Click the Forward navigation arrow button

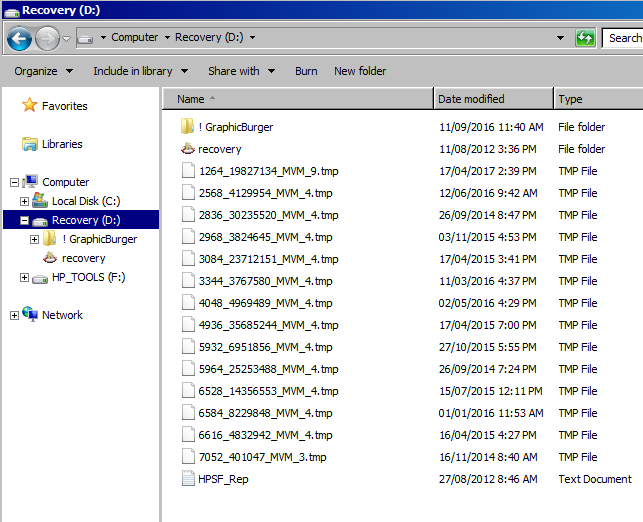coord(47,39)
